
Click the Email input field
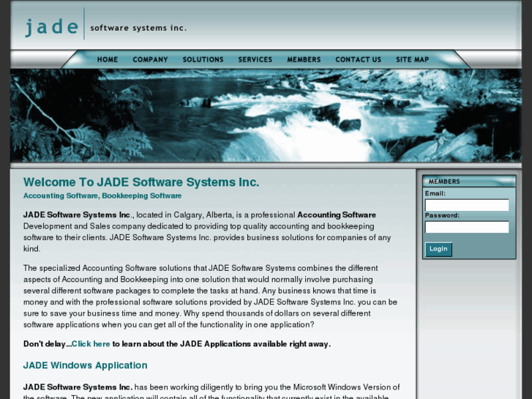coord(467,205)
